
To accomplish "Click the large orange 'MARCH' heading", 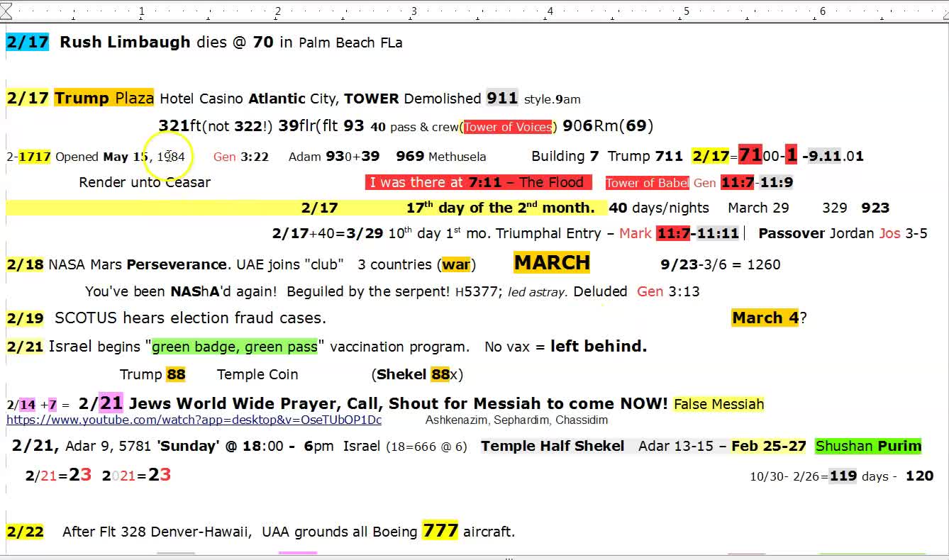I will [x=552, y=263].
